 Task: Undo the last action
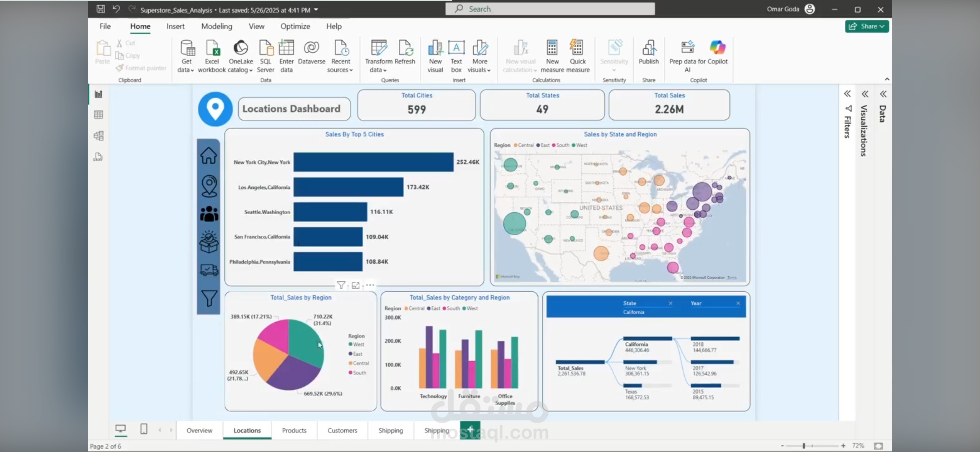click(x=116, y=9)
